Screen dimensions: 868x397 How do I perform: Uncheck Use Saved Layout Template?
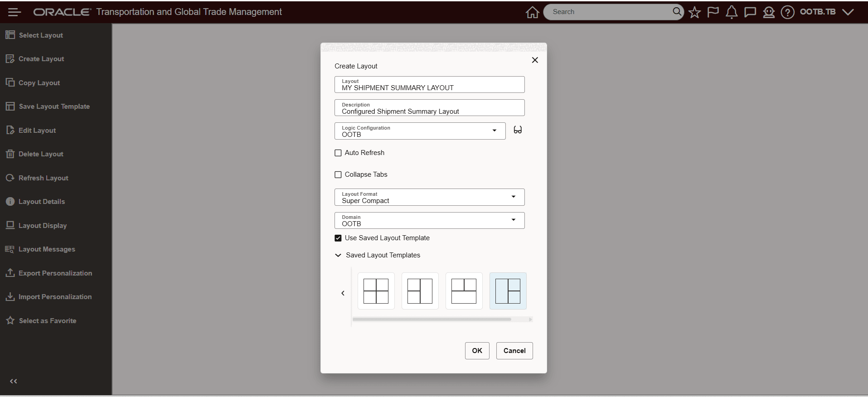coord(338,238)
